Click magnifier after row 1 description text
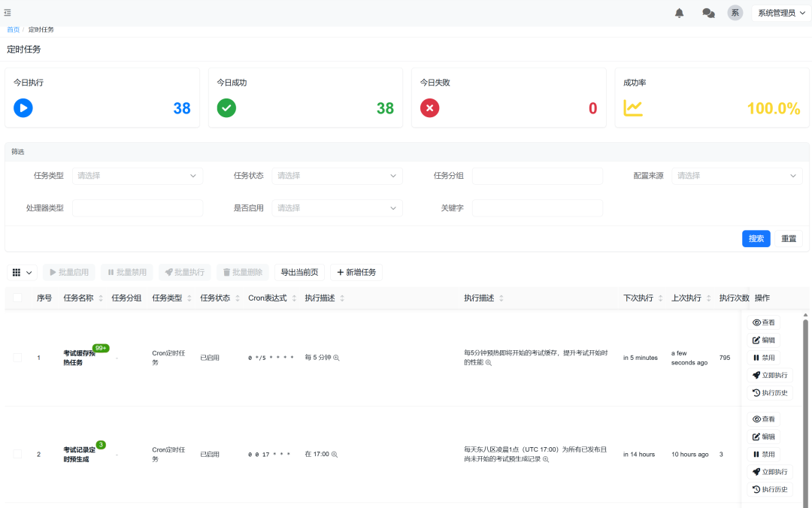 tap(489, 362)
